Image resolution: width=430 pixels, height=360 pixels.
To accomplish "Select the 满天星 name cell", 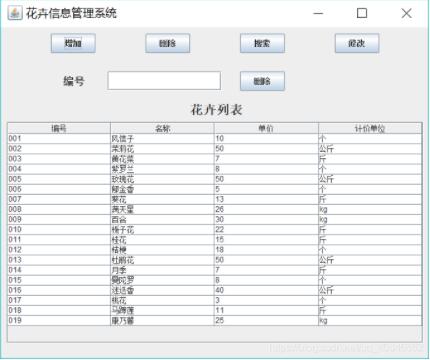I will pos(162,209).
